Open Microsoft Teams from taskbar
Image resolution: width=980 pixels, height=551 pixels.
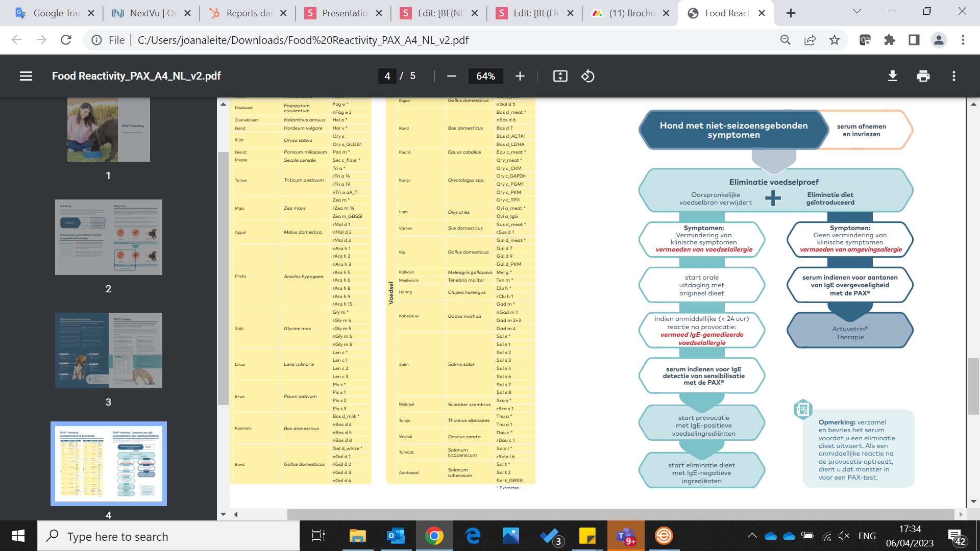625,536
